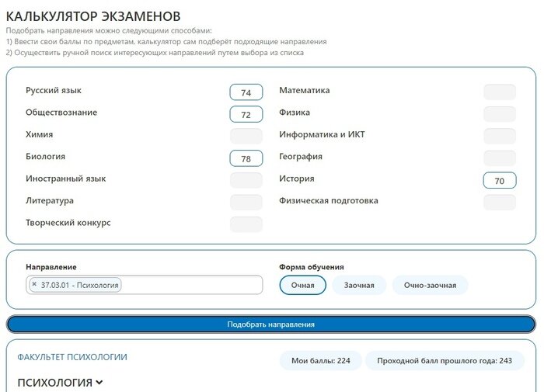The image size is (544, 392).
Task: Click the Физика score field
Action: point(500,114)
